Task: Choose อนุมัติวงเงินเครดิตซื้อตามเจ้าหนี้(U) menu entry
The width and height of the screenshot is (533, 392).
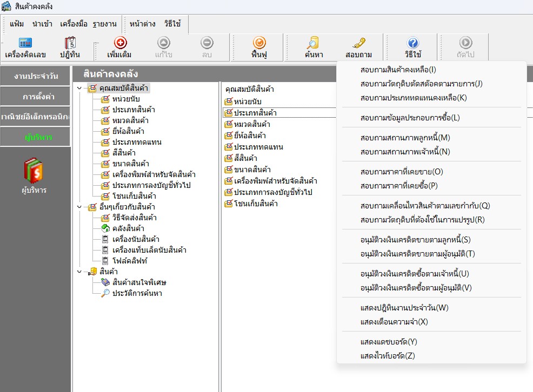Action: click(431, 274)
